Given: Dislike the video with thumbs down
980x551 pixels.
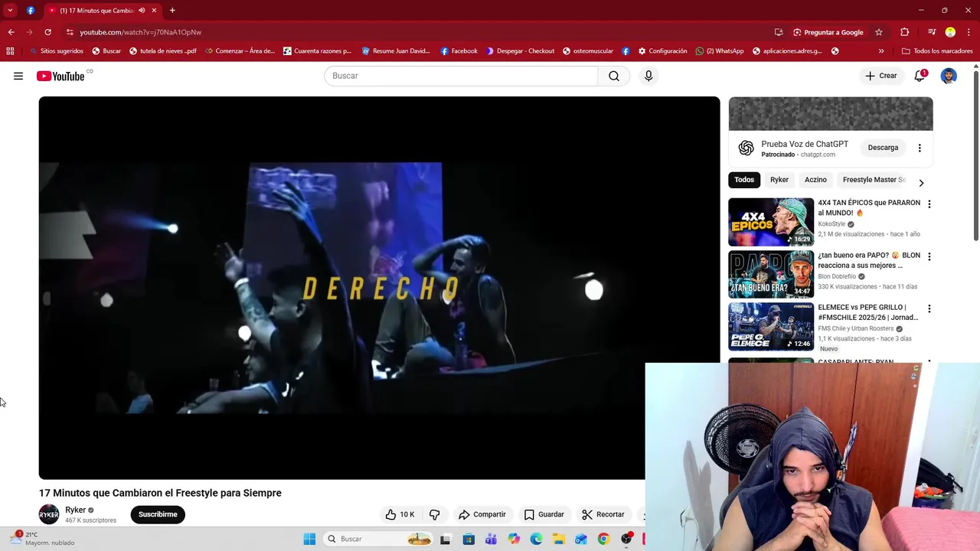Looking at the screenshot, I should coord(434,514).
